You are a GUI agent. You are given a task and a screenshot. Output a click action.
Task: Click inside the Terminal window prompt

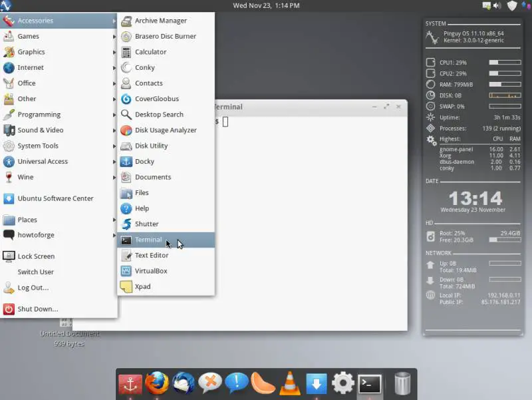(225, 122)
